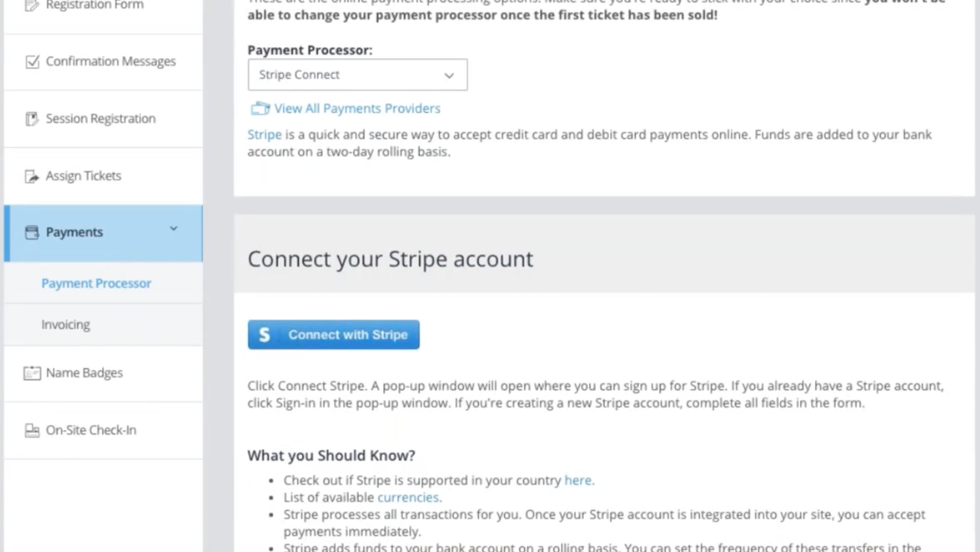Collapse the Payments section in the sidebar
Image resolution: width=980 pixels, height=552 pixels.
tap(173, 228)
